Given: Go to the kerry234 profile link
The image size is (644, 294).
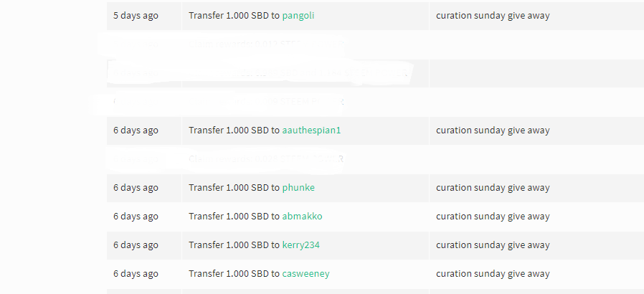Looking at the screenshot, I should point(300,245).
